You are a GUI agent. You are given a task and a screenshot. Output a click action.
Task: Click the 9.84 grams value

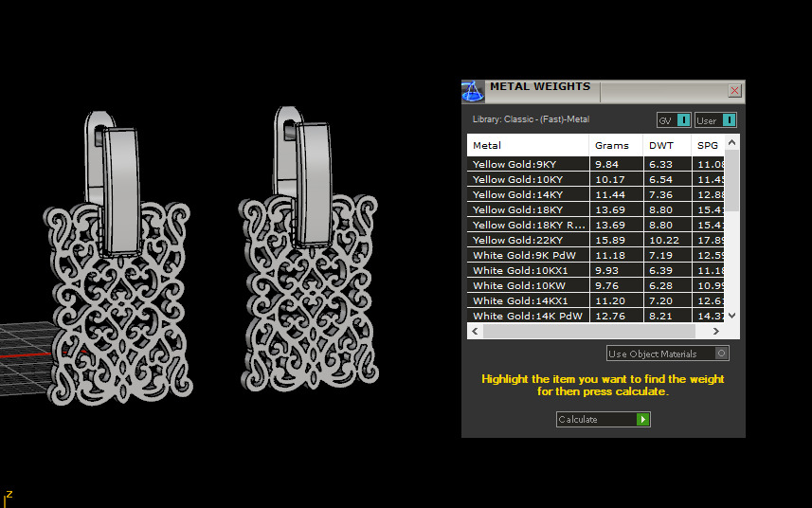(606, 164)
